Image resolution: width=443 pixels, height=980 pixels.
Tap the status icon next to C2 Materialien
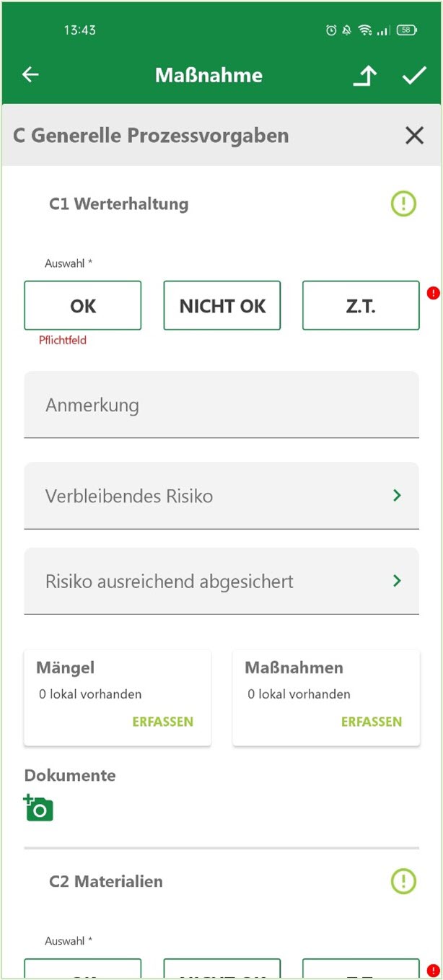[403, 882]
